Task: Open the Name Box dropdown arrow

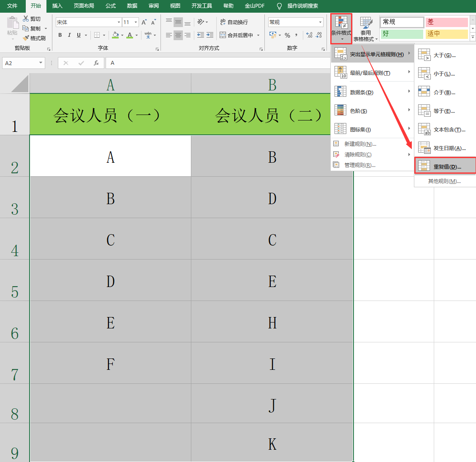Action: (x=41, y=63)
